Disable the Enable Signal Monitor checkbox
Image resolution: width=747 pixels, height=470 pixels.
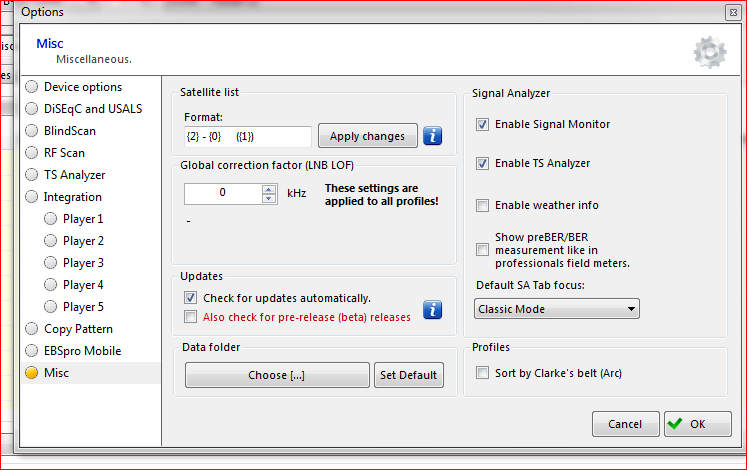click(x=483, y=125)
